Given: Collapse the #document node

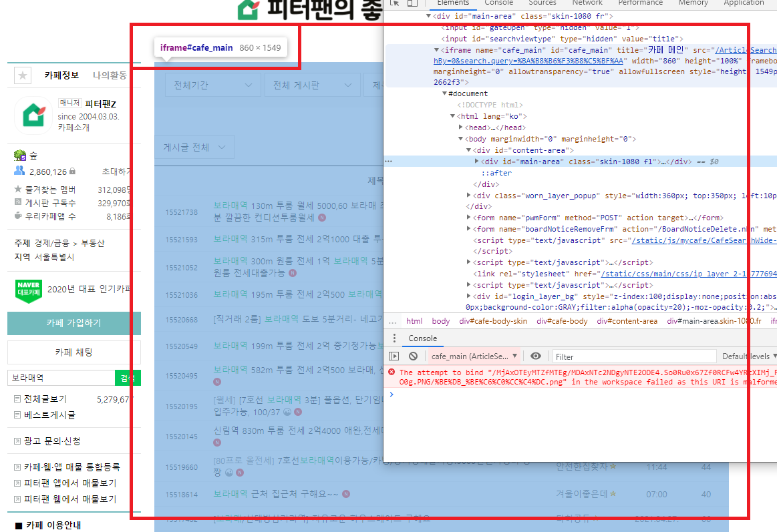Looking at the screenshot, I should coord(444,93).
